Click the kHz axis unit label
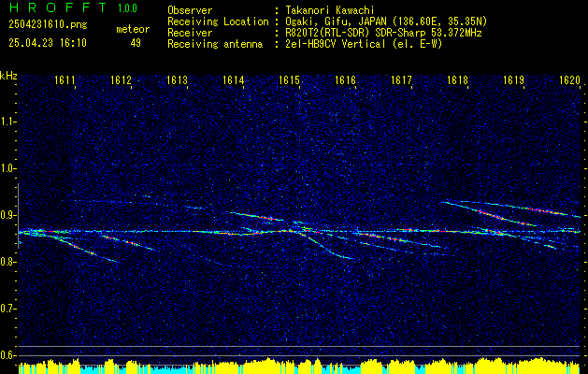The height and width of the screenshot is (374, 588). pos(8,76)
